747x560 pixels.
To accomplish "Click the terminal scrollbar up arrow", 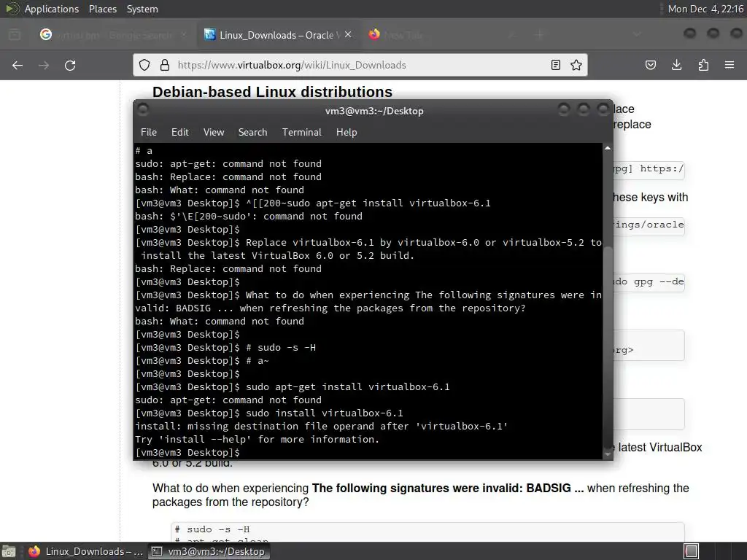I will 608,149.
